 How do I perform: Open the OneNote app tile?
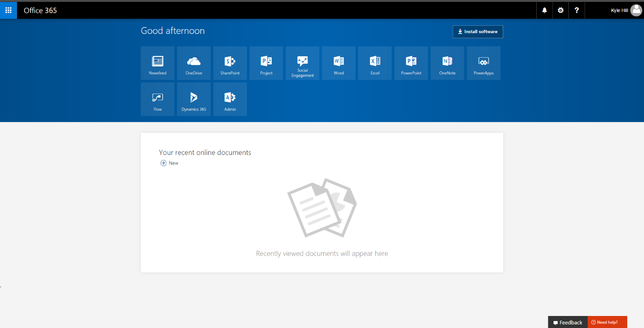(447, 63)
